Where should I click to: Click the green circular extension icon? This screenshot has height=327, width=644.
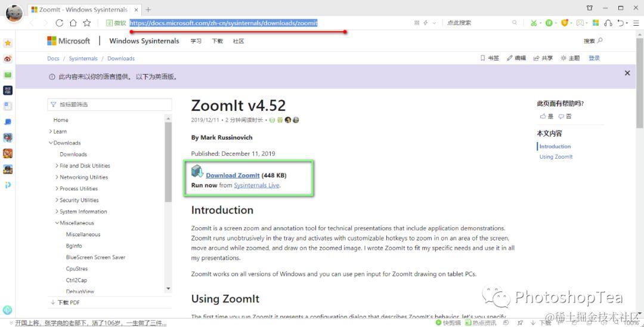(x=549, y=23)
